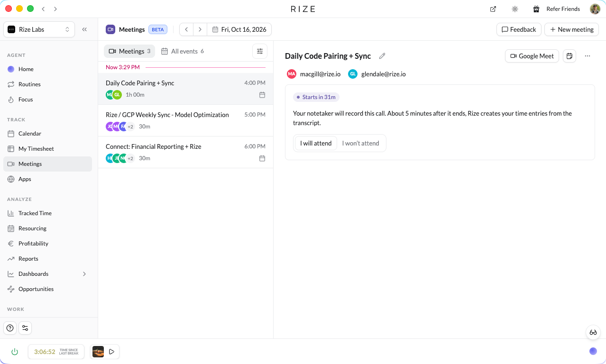This screenshot has width=606, height=364.
Task: Switch to the All events 6 tab
Action: tap(183, 51)
